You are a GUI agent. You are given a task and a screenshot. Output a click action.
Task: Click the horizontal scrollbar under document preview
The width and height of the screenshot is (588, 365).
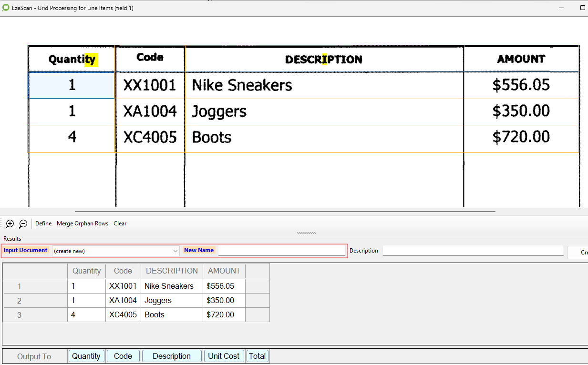(285, 211)
